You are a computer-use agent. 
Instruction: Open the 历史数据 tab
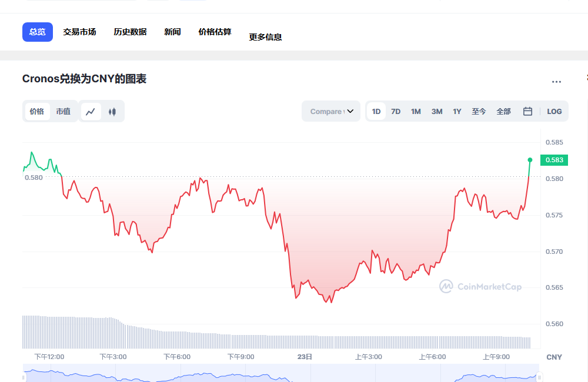(130, 32)
